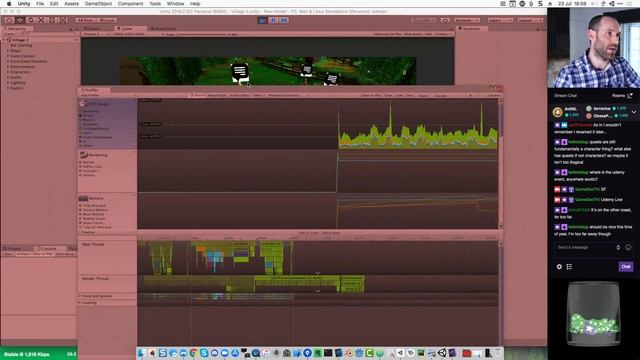Open the Assets menu

[x=71, y=4]
